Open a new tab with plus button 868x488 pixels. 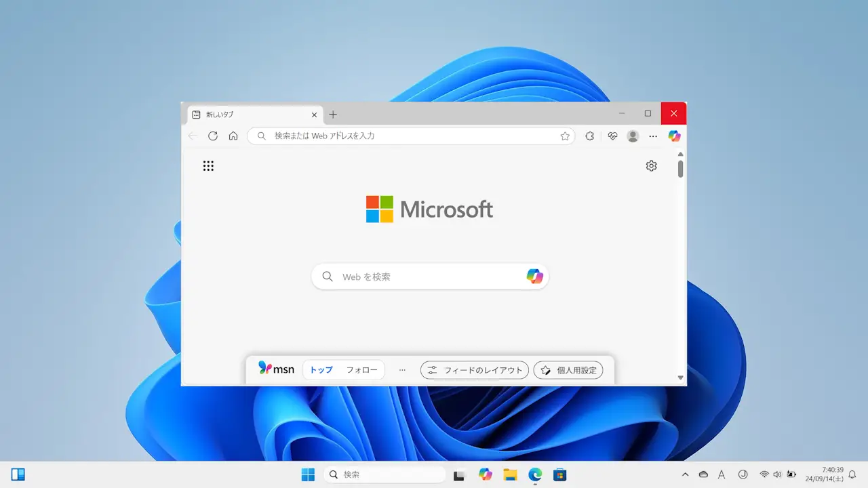click(333, 115)
